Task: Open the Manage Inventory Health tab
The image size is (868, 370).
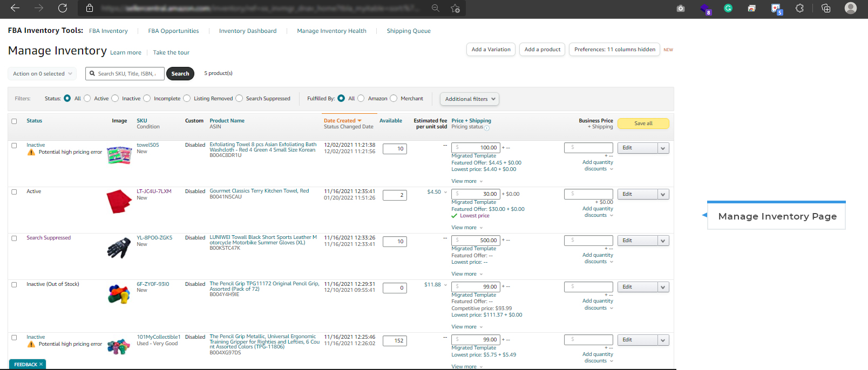Action: pos(331,31)
